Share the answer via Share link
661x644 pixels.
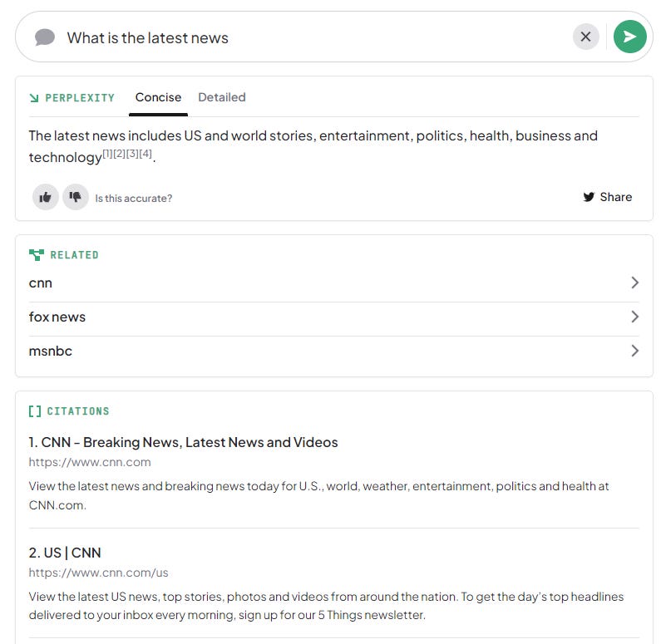(x=608, y=197)
